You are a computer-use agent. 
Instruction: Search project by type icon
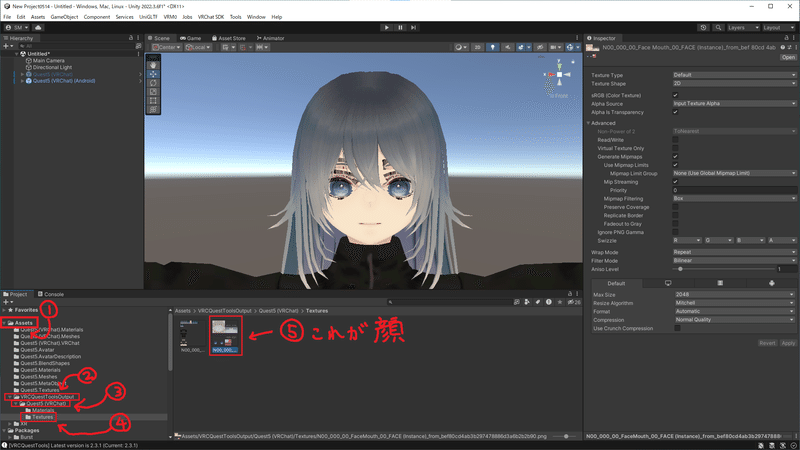527,302
